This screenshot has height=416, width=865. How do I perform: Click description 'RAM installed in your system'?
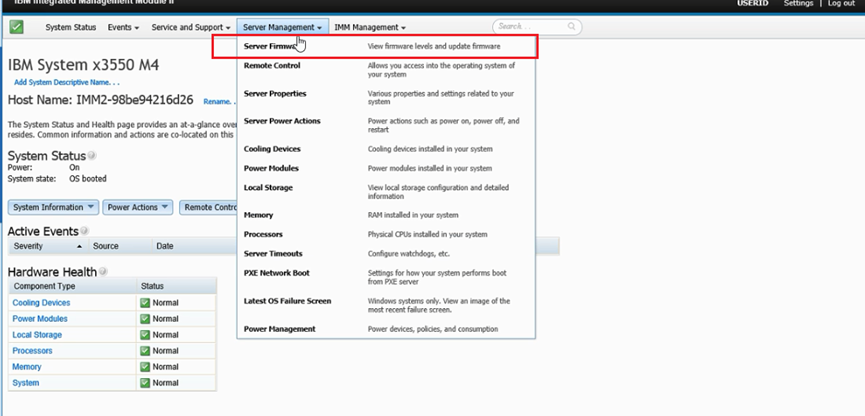click(x=413, y=215)
